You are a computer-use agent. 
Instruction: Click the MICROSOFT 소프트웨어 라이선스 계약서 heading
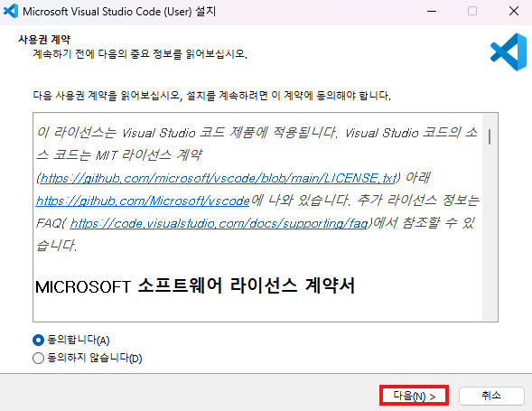click(195, 285)
